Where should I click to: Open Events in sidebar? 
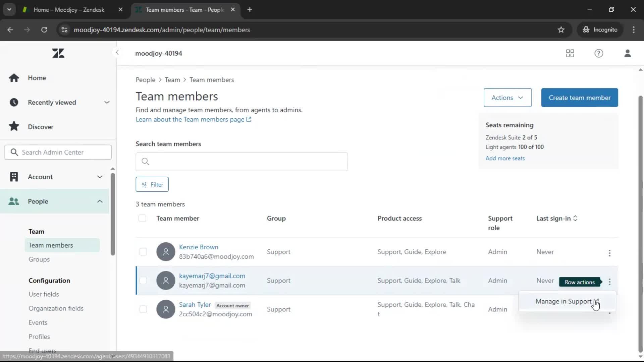[x=38, y=322]
